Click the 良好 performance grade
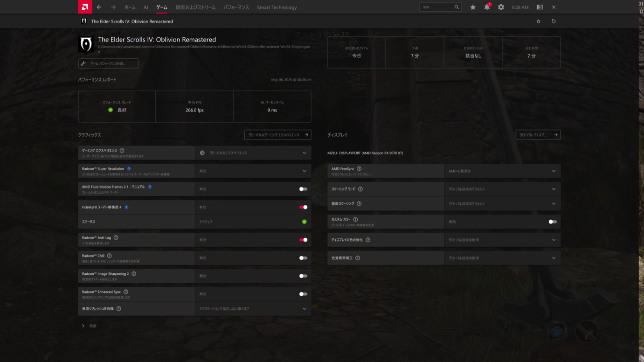The height and width of the screenshot is (362, 644). pos(122,110)
